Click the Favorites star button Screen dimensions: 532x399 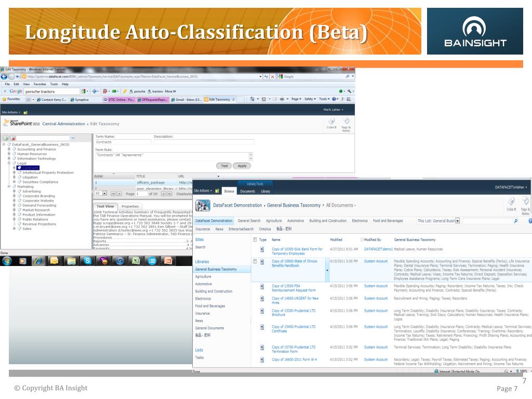coord(11,99)
